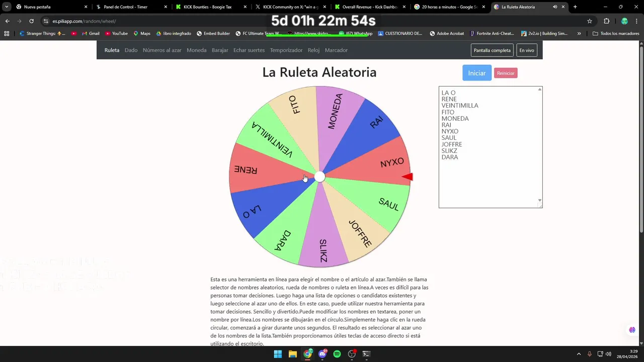Image resolution: width=644 pixels, height=362 pixels.
Task: Open the Chrome profile avatar
Action: click(x=624, y=21)
